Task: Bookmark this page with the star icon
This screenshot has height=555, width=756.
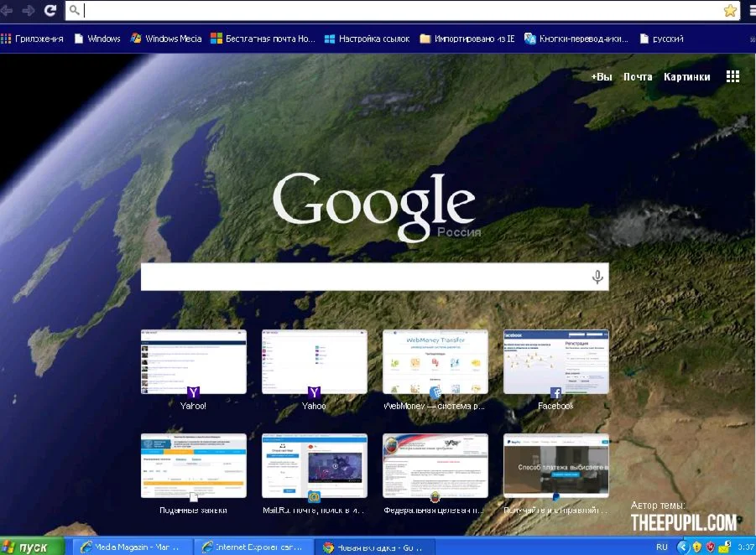Action: [x=730, y=11]
